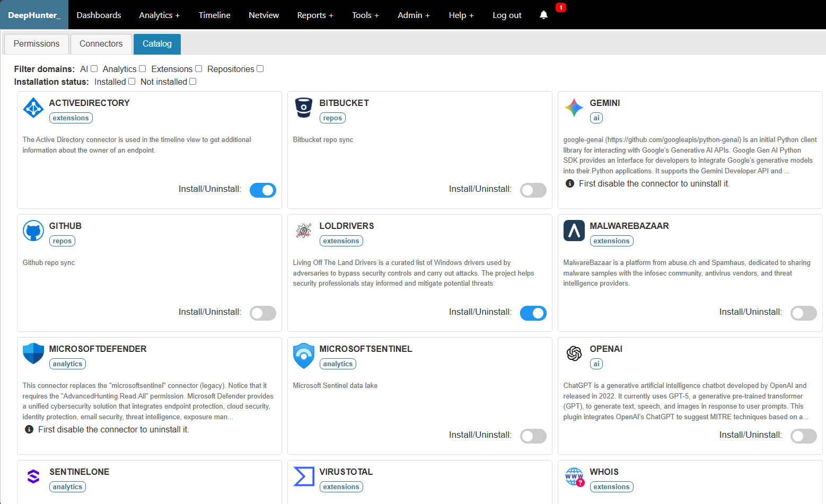Open the notifications bell icon

click(543, 15)
